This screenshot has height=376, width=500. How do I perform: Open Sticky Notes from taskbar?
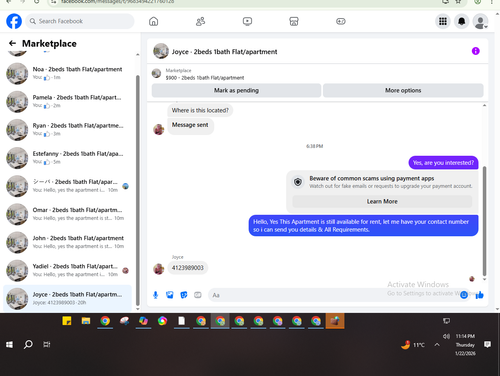67,321
